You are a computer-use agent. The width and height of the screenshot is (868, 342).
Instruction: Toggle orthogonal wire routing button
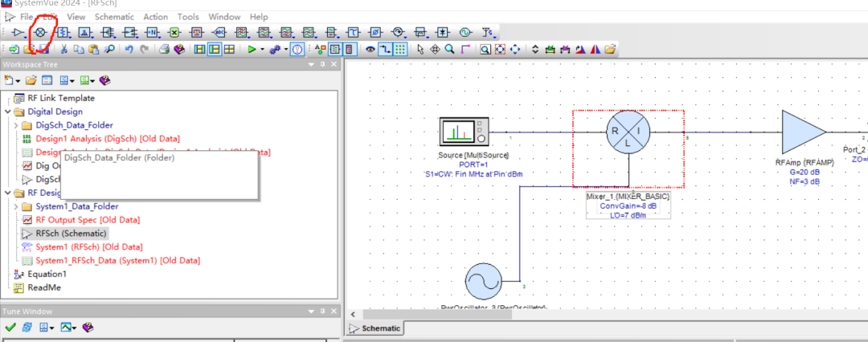coord(385,49)
